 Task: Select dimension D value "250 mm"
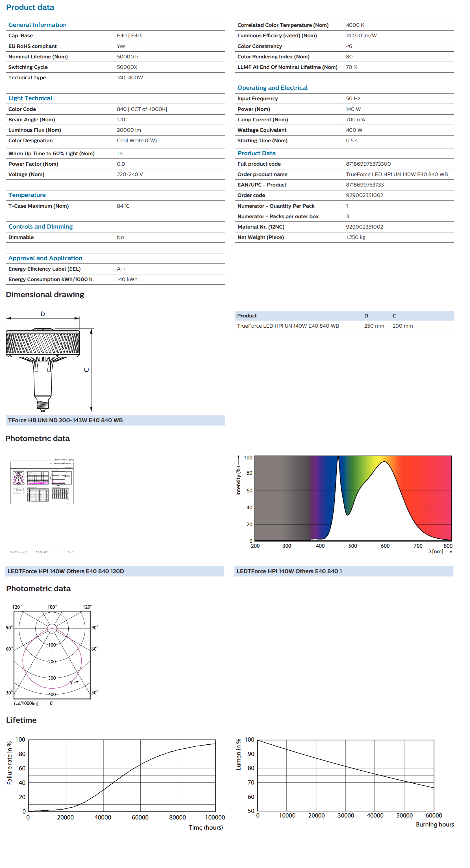pyautogui.click(x=374, y=326)
